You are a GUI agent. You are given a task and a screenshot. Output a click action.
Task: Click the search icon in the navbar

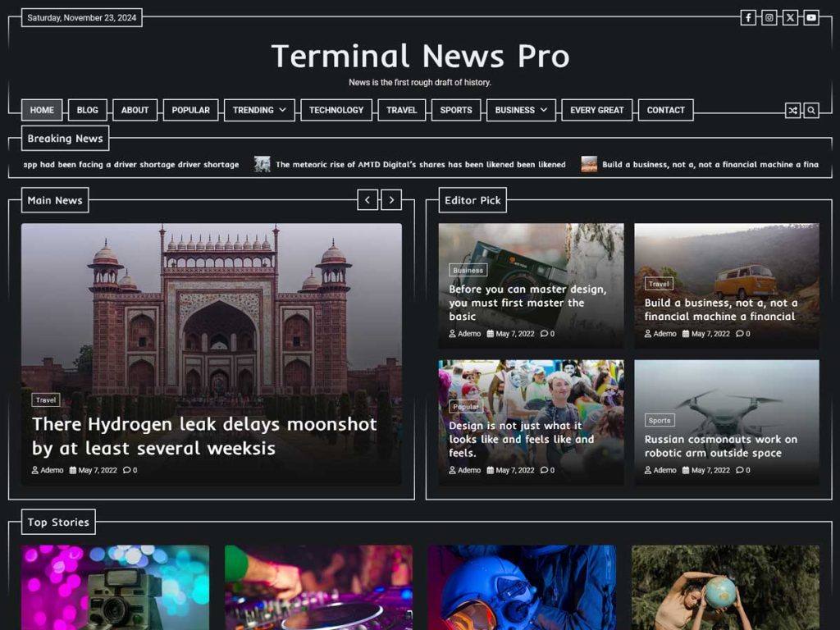click(x=811, y=109)
